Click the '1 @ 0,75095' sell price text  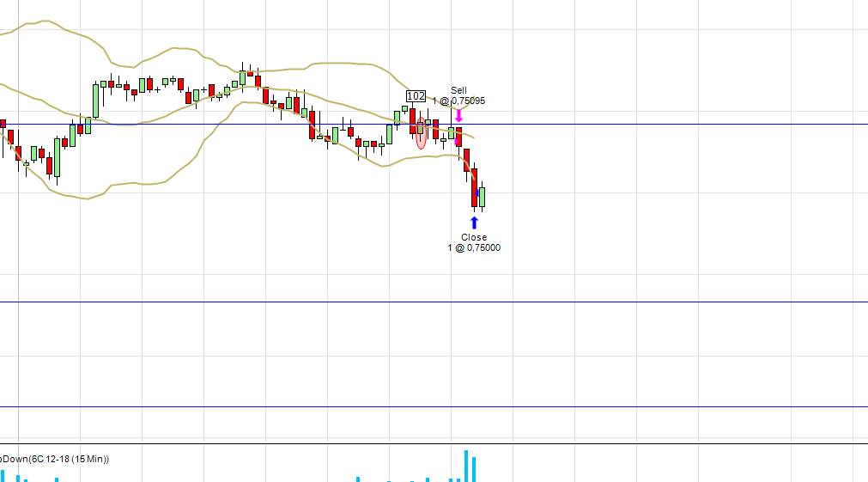(x=458, y=101)
